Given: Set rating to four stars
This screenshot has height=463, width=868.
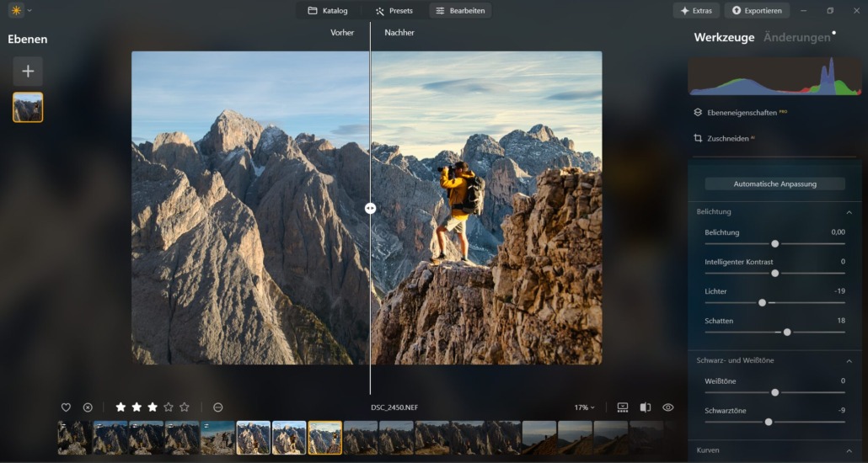Looking at the screenshot, I should [169, 407].
